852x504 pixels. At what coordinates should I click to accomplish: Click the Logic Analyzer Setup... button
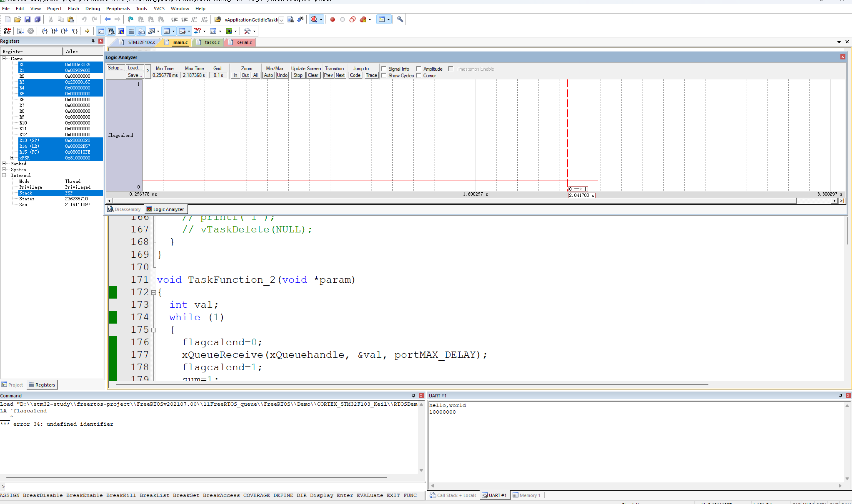coord(115,68)
